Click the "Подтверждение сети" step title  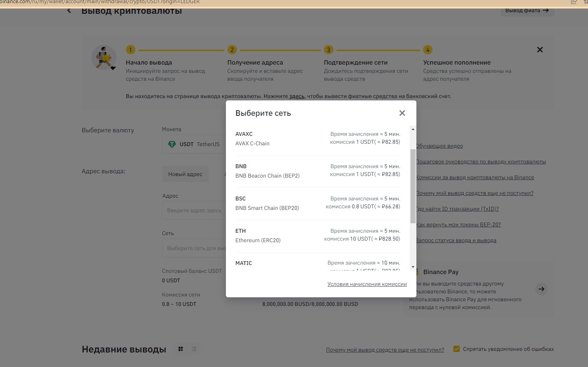(x=356, y=62)
